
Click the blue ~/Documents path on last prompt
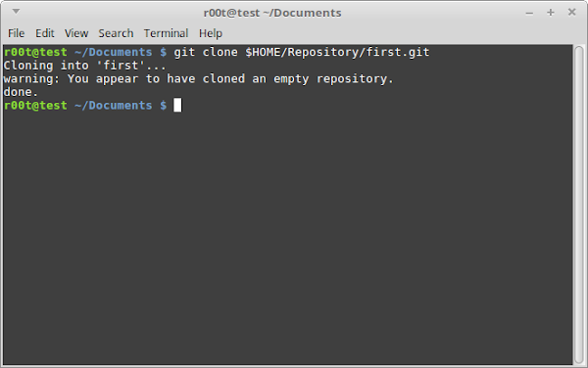pyautogui.click(x=114, y=106)
